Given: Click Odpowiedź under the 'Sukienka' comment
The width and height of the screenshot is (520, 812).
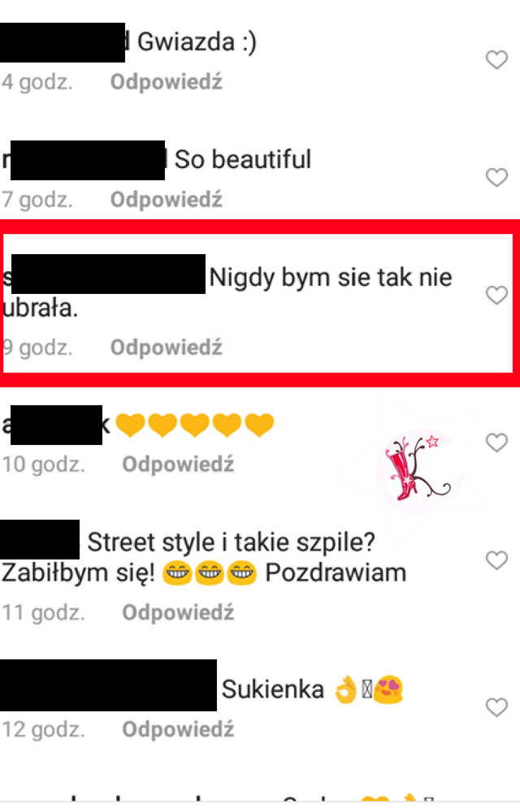Looking at the screenshot, I should (x=178, y=730).
